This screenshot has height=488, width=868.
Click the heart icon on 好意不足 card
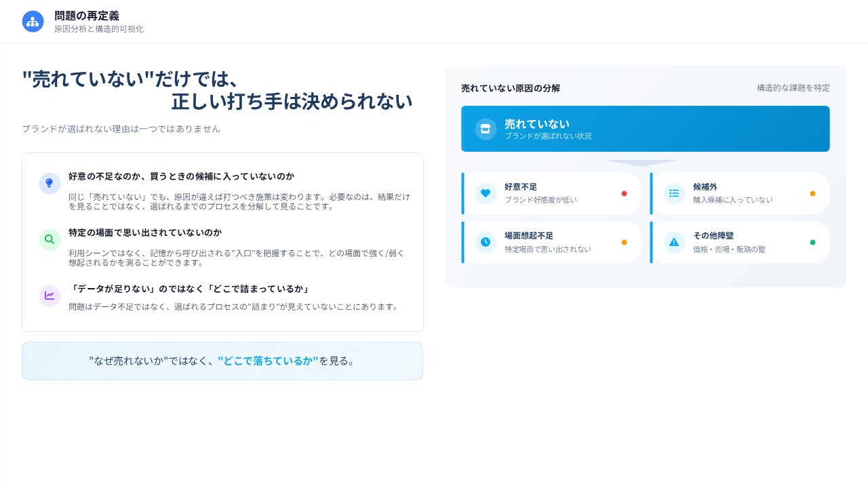(486, 193)
